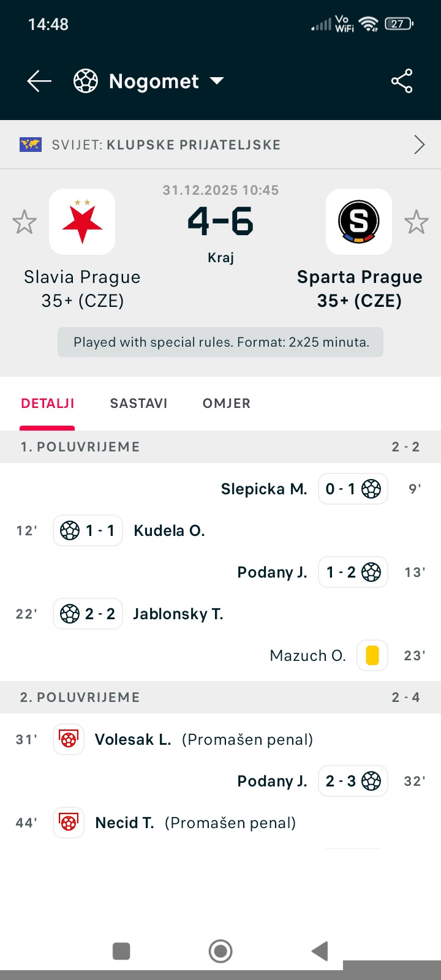441x980 pixels.
Task: Open scorer Kudela O. player link
Action: tap(169, 530)
